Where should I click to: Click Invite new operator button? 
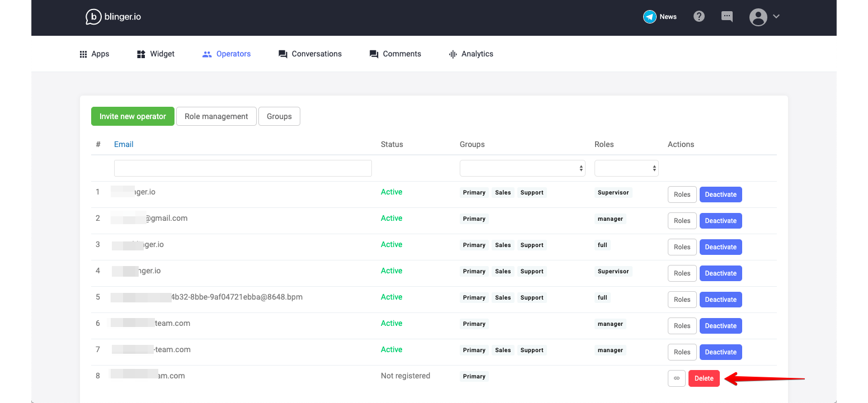tap(133, 116)
